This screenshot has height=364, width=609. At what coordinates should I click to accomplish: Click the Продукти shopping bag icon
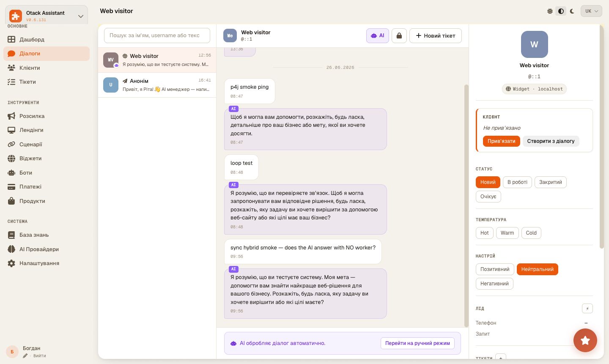coord(11,201)
